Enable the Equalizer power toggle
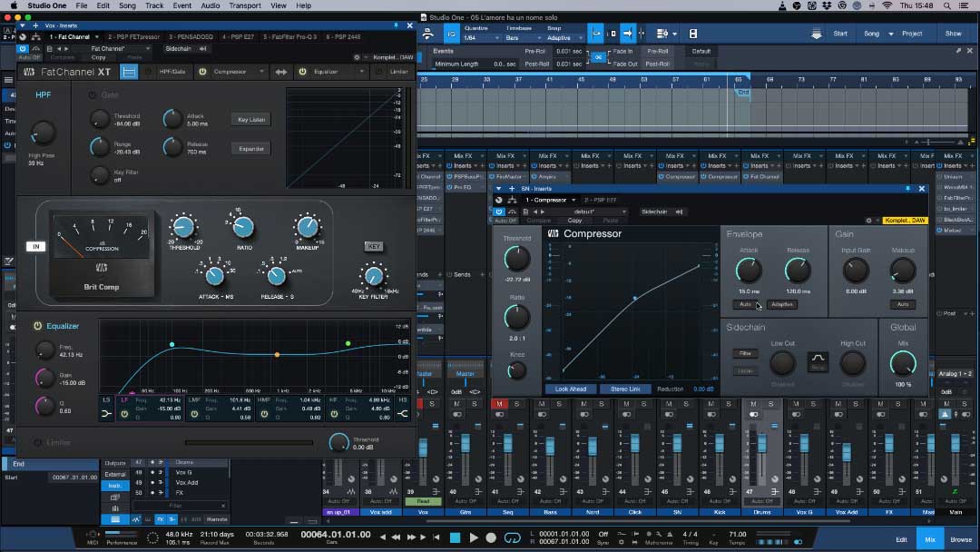This screenshot has height=552, width=980. [x=38, y=326]
